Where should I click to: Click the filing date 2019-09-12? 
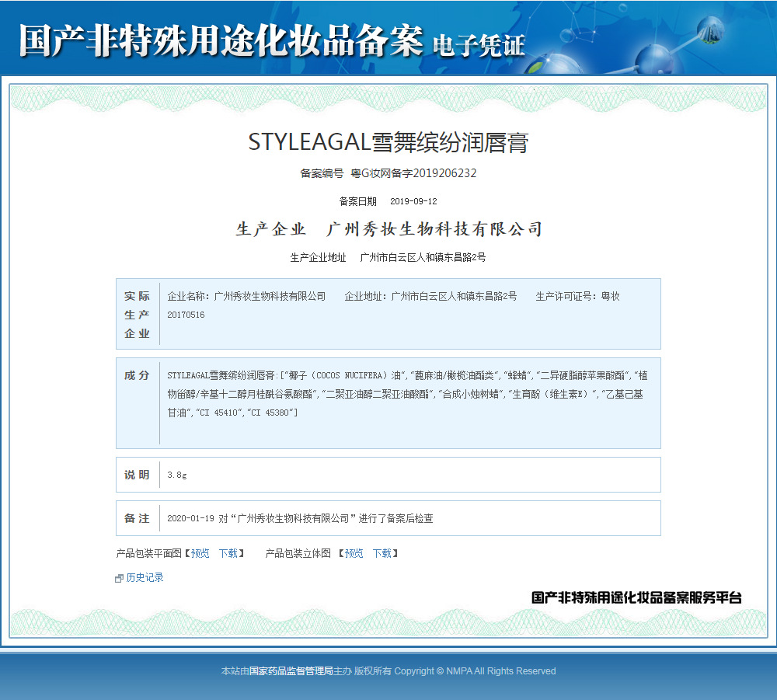(413, 201)
